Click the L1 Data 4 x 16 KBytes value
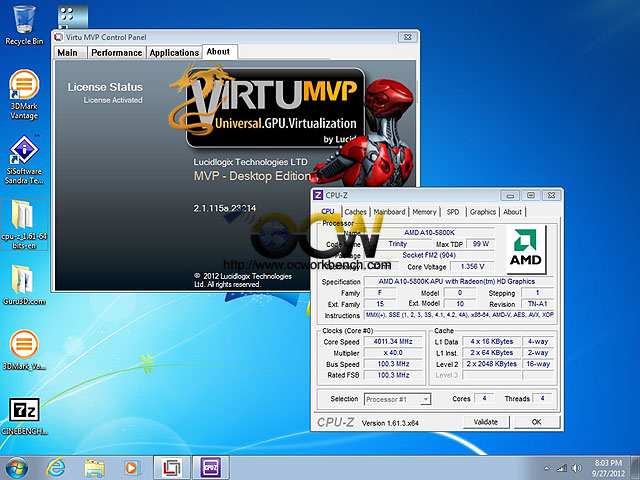 pos(491,342)
